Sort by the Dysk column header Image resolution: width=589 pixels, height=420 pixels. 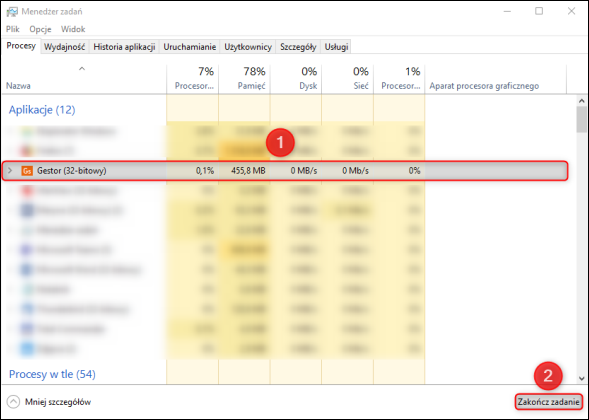coord(296,79)
